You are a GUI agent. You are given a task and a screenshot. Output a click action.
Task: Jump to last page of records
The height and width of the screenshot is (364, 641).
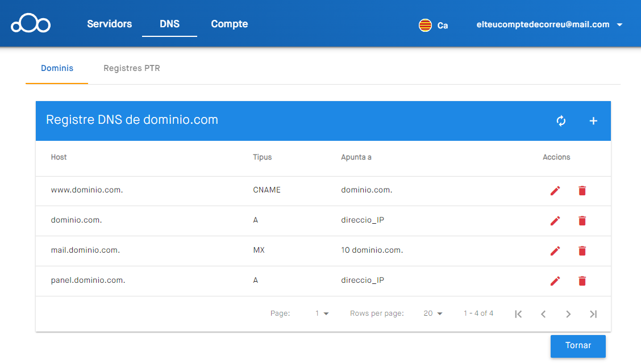click(x=593, y=314)
